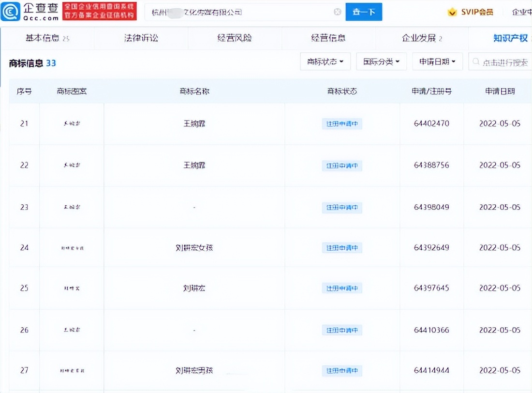The height and width of the screenshot is (393, 532).
Task: Click the trademark image thumbnail in row 21
Action: point(72,123)
